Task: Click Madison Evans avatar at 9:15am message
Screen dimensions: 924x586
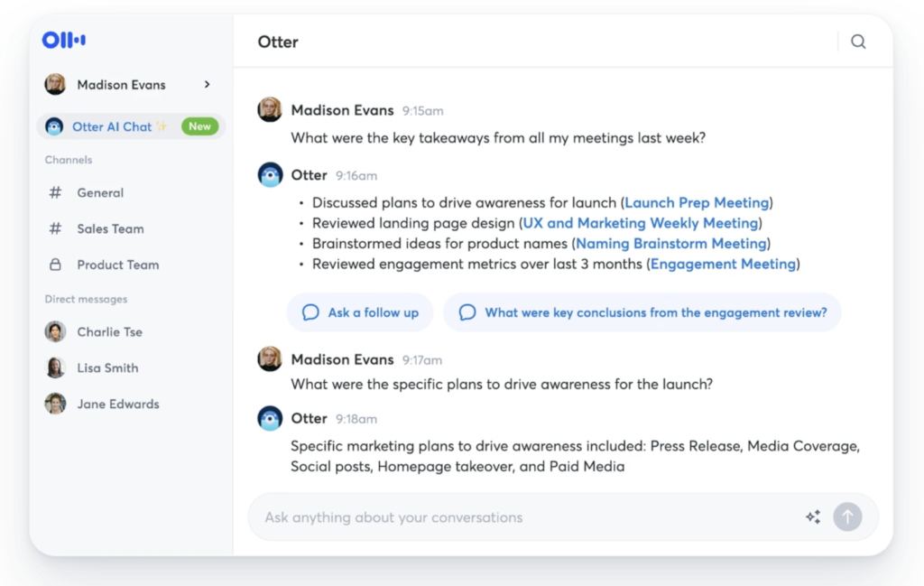Action: (x=270, y=109)
